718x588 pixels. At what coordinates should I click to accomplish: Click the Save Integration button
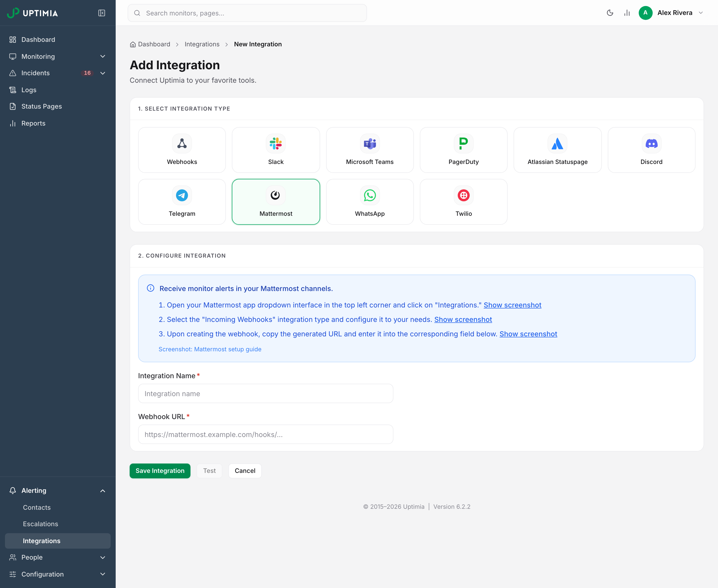coord(160,471)
